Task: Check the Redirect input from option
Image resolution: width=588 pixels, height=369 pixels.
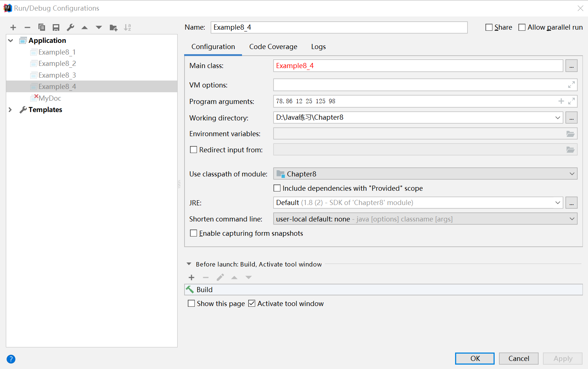Action: (194, 150)
